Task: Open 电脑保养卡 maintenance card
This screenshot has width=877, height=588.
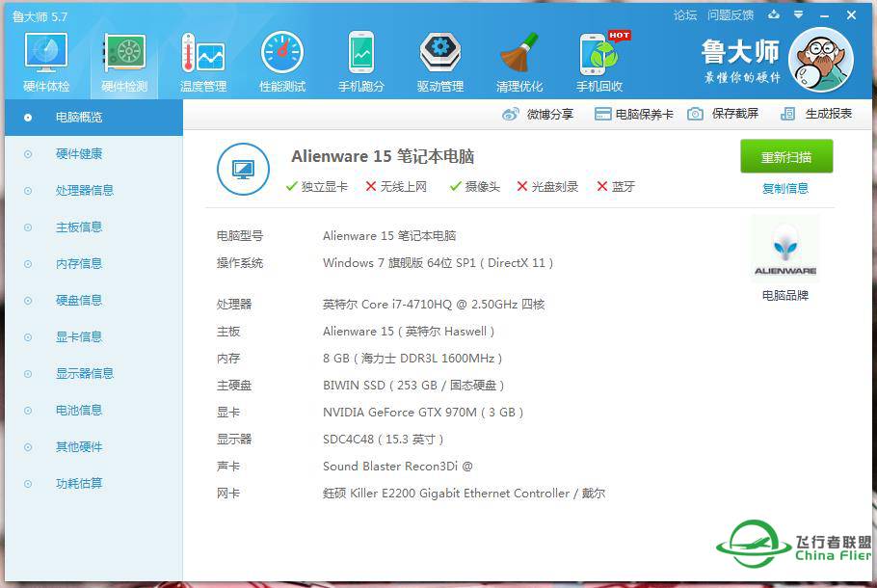Action: (633, 114)
